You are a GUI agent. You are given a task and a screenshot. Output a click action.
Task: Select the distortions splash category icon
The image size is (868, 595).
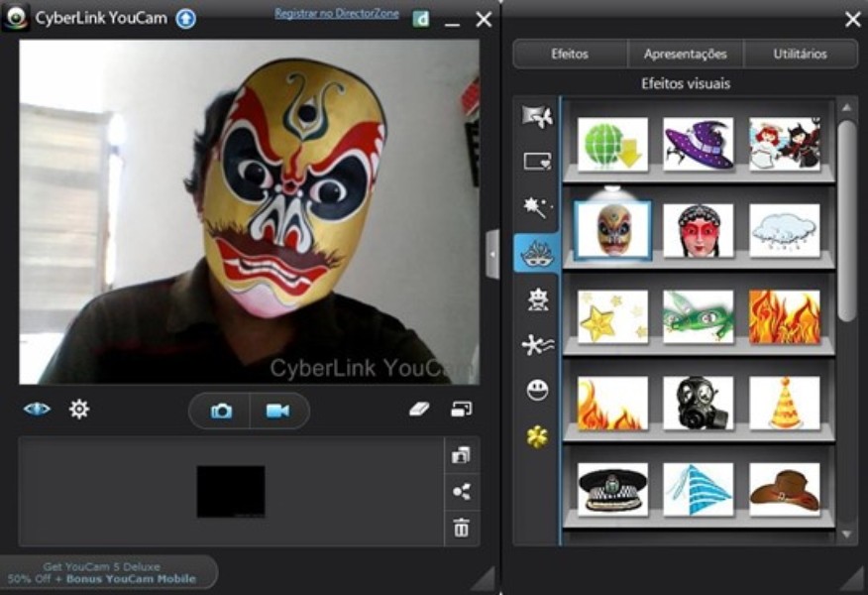pos(537,344)
